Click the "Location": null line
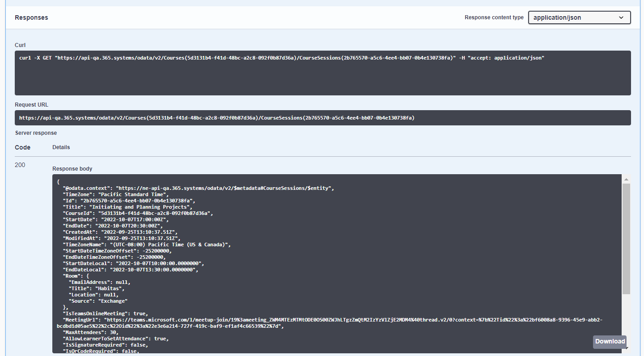This screenshot has height=356, width=644. click(93, 295)
